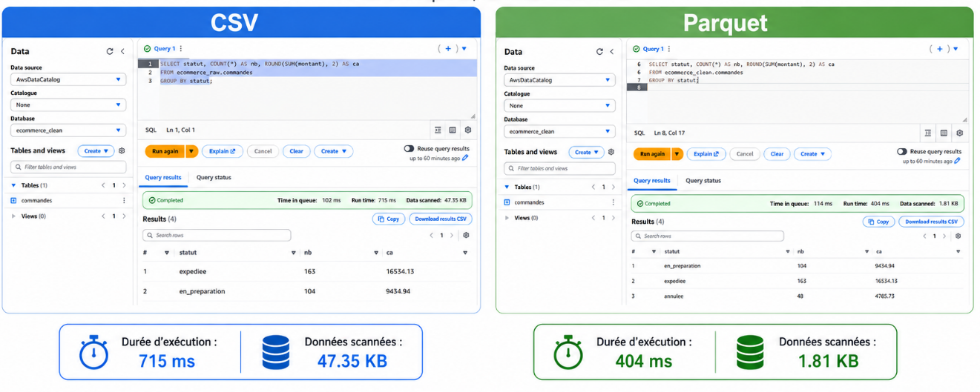Focus Search rows field in CSV console

(x=217, y=235)
